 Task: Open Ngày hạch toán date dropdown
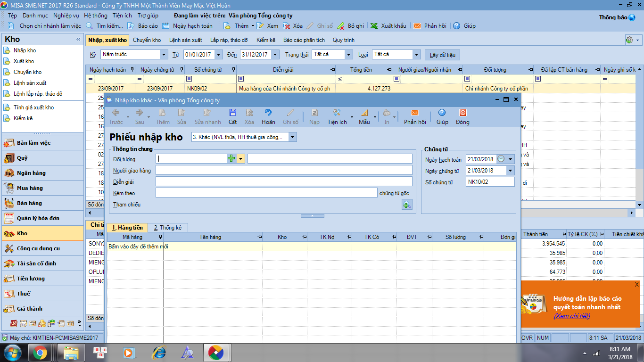(x=510, y=159)
